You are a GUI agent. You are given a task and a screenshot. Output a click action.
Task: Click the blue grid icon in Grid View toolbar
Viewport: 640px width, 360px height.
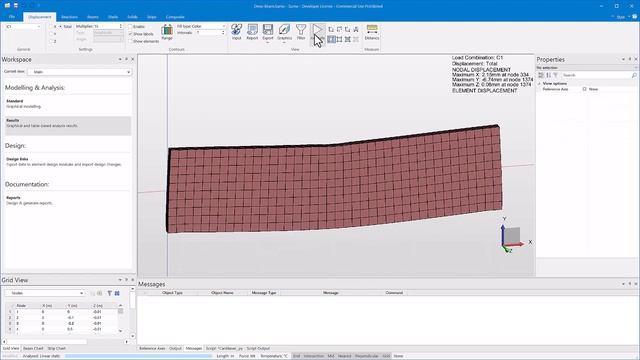[x=117, y=293]
